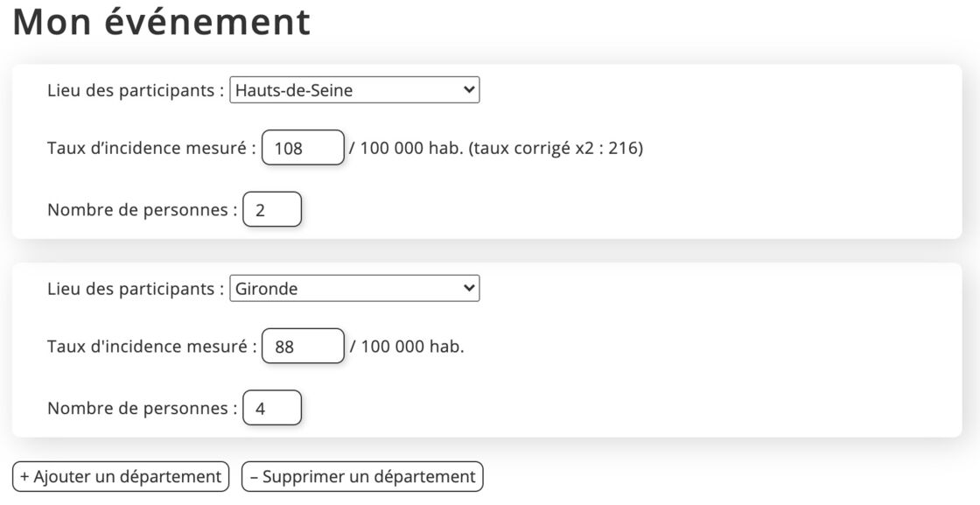
Task: Click the Taux d'incidence mesuré label beside 88
Action: point(152,347)
